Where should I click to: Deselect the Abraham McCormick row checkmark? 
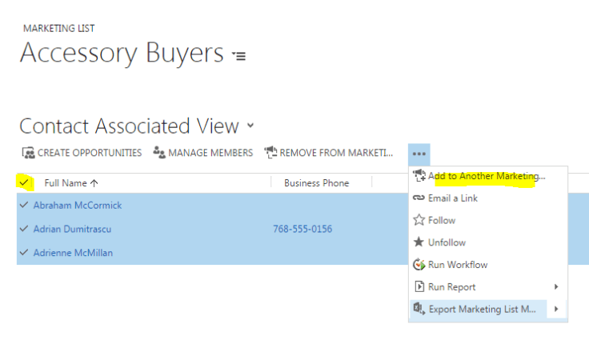click(x=24, y=206)
